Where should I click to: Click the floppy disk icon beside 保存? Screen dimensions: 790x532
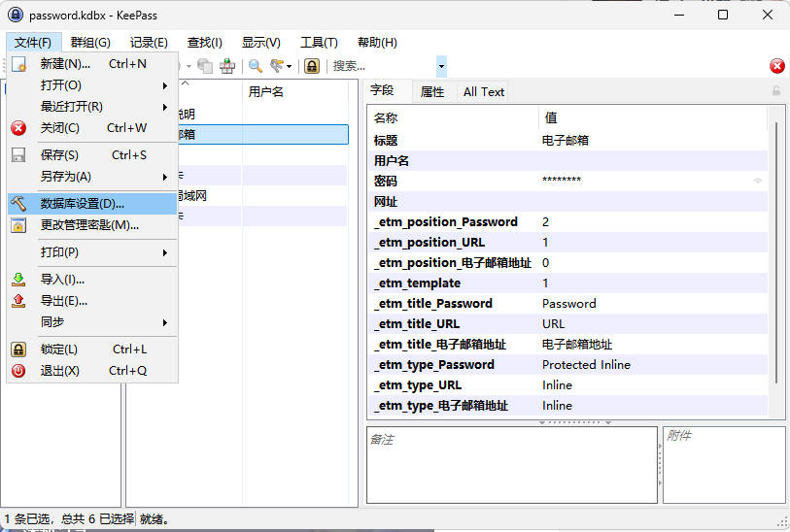click(18, 155)
